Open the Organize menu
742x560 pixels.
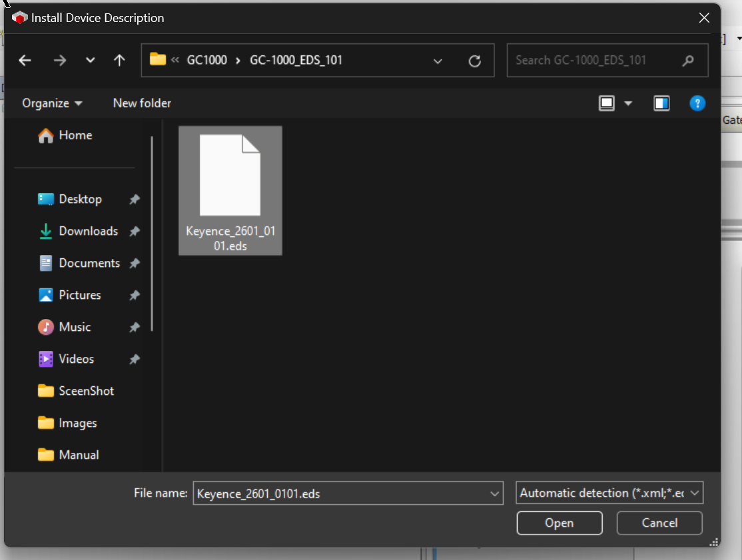pos(52,103)
